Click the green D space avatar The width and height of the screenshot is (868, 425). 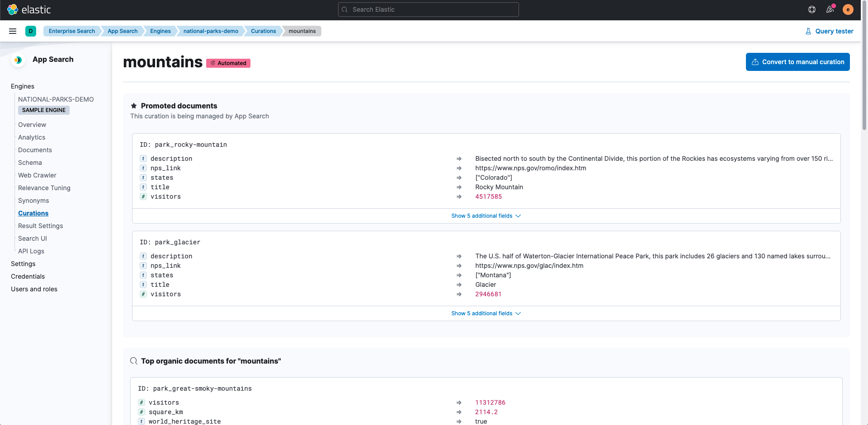tap(31, 31)
